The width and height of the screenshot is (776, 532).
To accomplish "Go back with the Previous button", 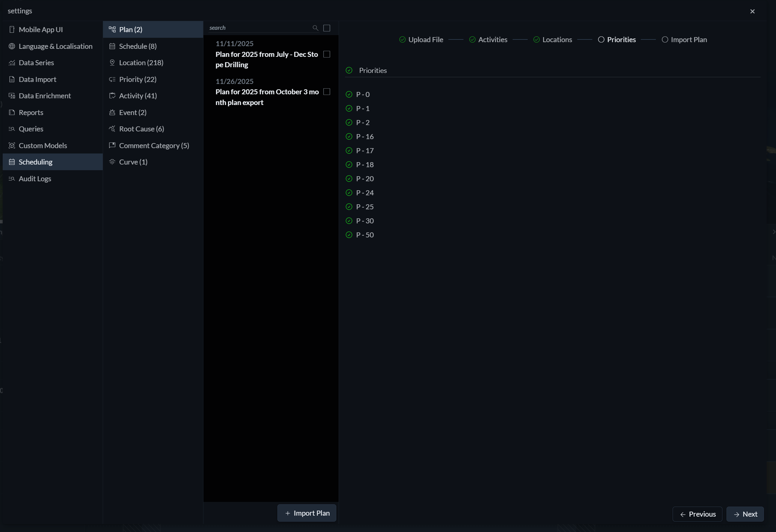I will 697,514.
